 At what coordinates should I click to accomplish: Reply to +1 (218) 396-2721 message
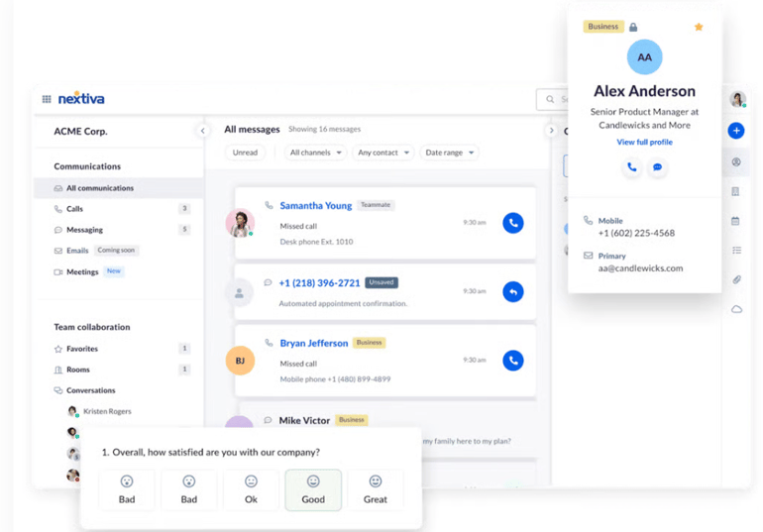click(x=513, y=292)
